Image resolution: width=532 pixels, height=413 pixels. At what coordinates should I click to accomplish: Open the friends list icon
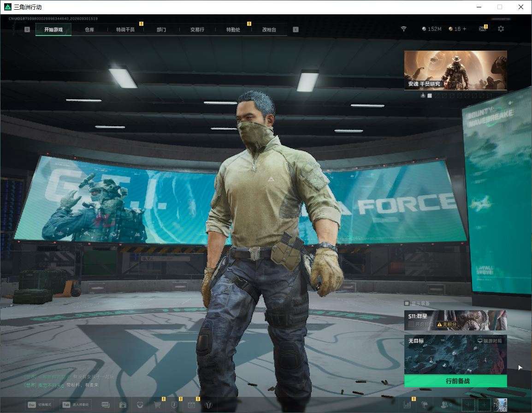(445, 405)
